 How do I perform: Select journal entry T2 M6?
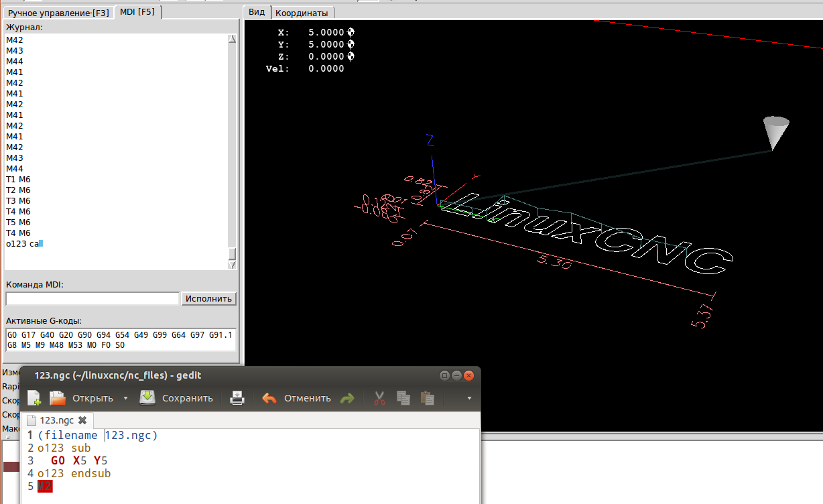coord(18,190)
